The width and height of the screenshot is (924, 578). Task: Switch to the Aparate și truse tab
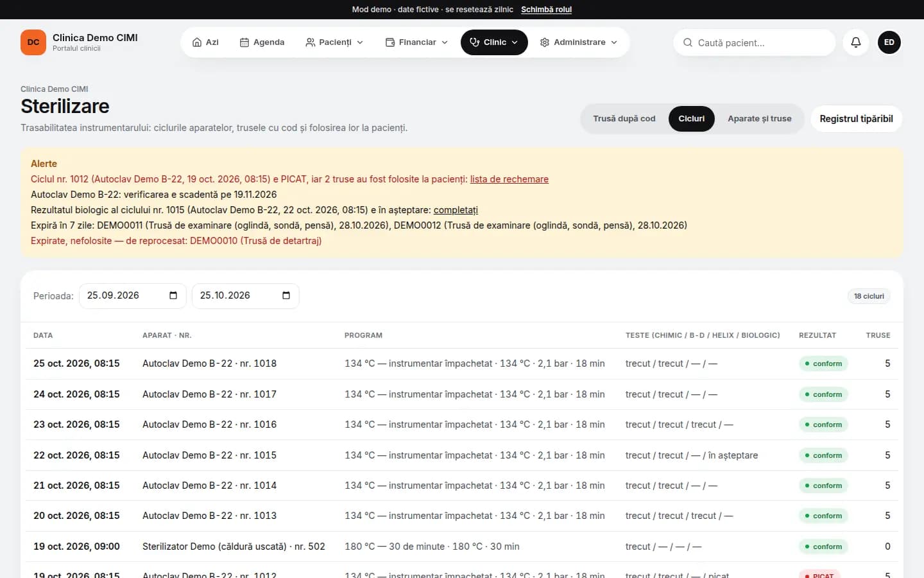point(760,119)
